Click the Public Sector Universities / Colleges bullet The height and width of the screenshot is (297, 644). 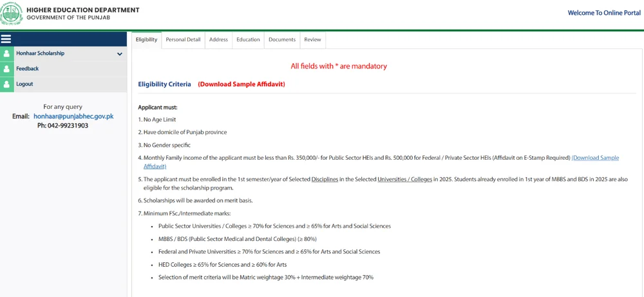click(x=274, y=226)
